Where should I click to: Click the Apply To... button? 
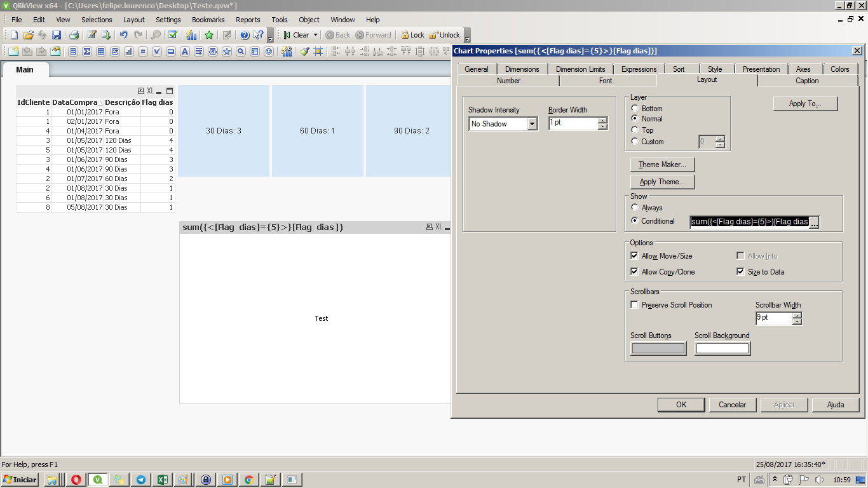805,104
